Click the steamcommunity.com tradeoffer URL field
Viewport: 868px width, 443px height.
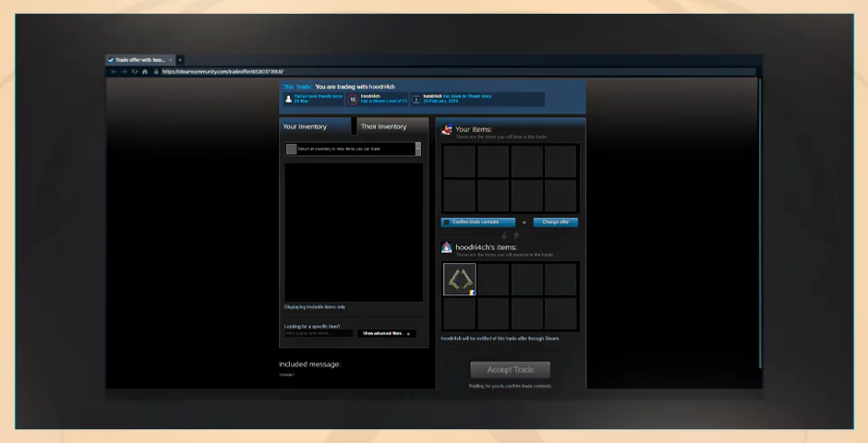[x=457, y=71]
